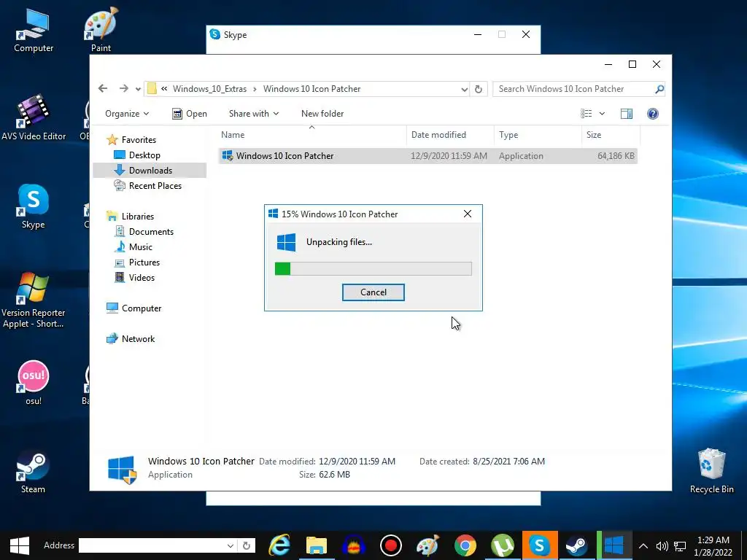Open uTorrent from the taskbar

tap(502, 545)
